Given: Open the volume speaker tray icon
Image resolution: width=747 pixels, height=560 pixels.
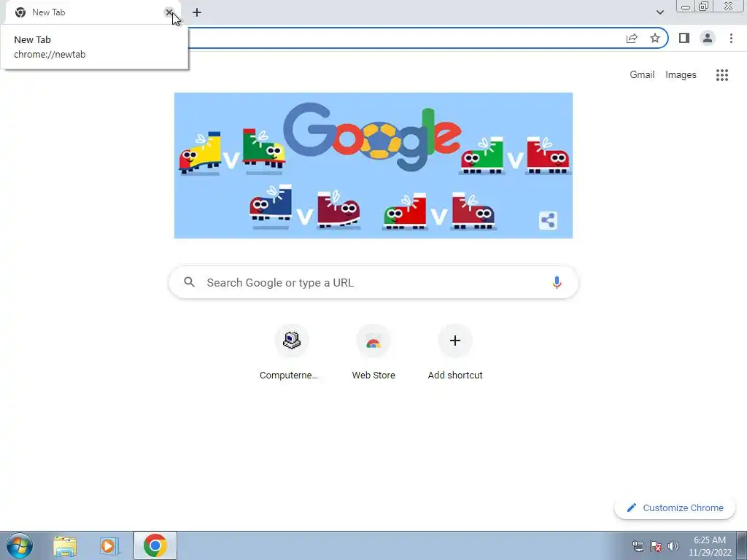Looking at the screenshot, I should [x=673, y=546].
